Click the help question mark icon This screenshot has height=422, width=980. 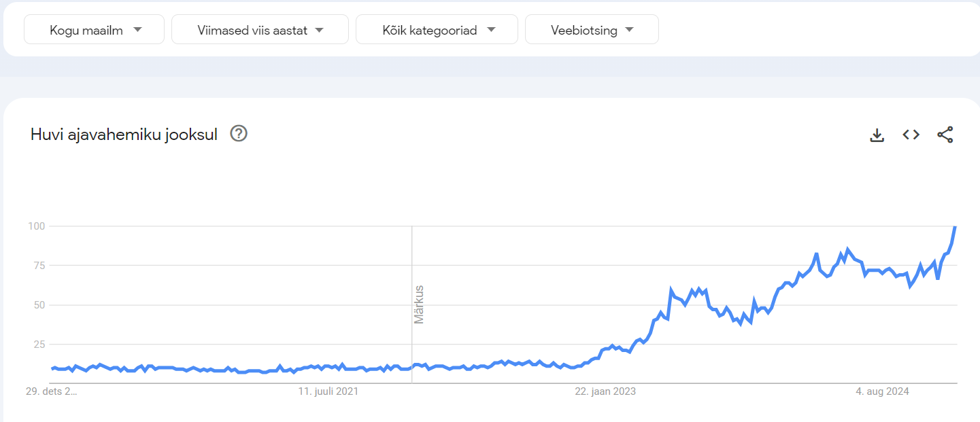point(239,134)
